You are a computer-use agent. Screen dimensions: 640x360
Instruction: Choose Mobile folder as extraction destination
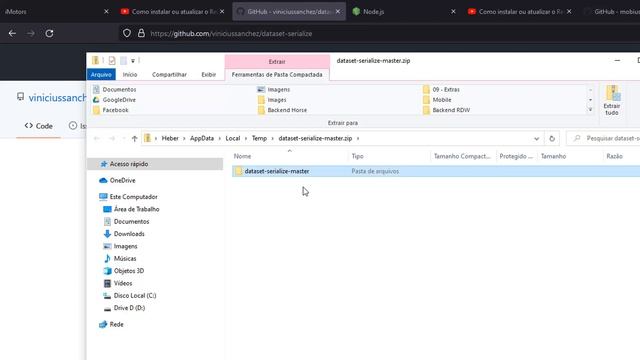(437, 100)
